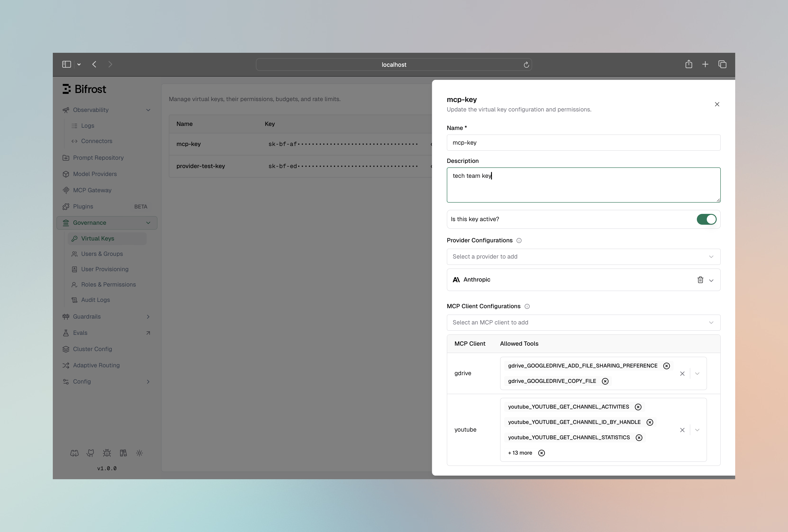Collapse the Governance section
Screen dimensions: 788x532
(x=148, y=223)
